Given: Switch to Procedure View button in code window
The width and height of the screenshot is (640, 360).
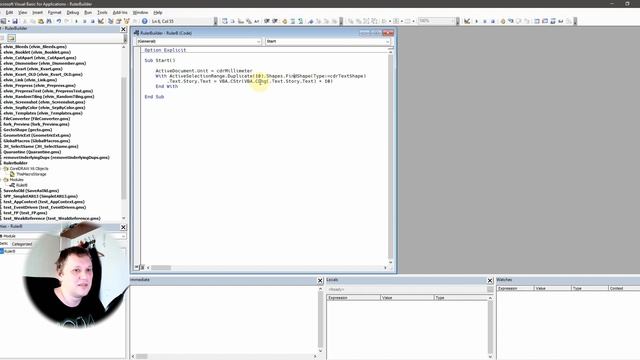Looking at the screenshot, I should tap(137, 268).
